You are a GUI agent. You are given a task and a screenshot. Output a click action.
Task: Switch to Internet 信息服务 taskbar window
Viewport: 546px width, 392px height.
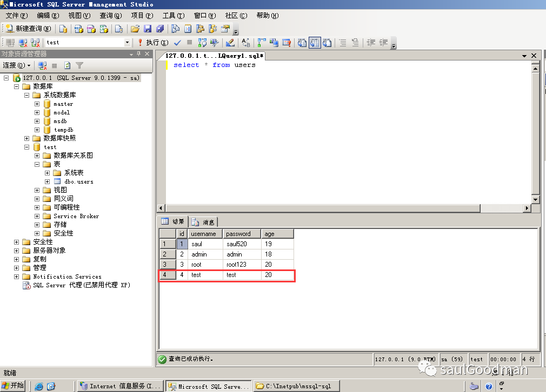point(121,386)
